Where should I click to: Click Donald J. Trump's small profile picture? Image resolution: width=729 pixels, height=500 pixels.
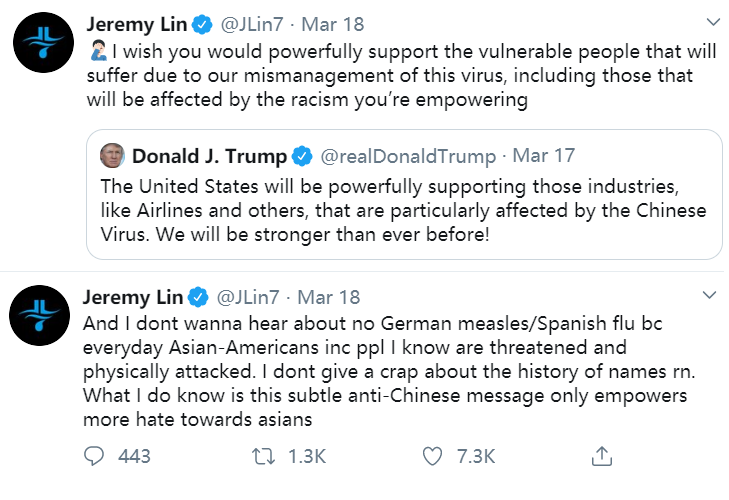pyautogui.click(x=112, y=156)
